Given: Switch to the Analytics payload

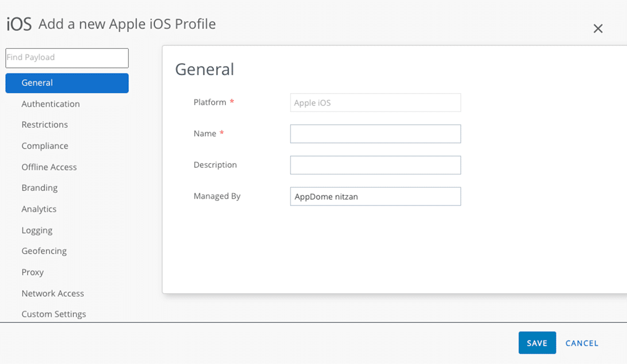Looking at the screenshot, I should point(39,209).
